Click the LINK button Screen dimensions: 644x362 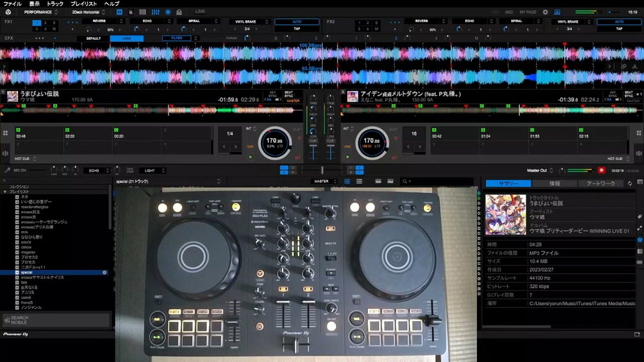[200, 11]
